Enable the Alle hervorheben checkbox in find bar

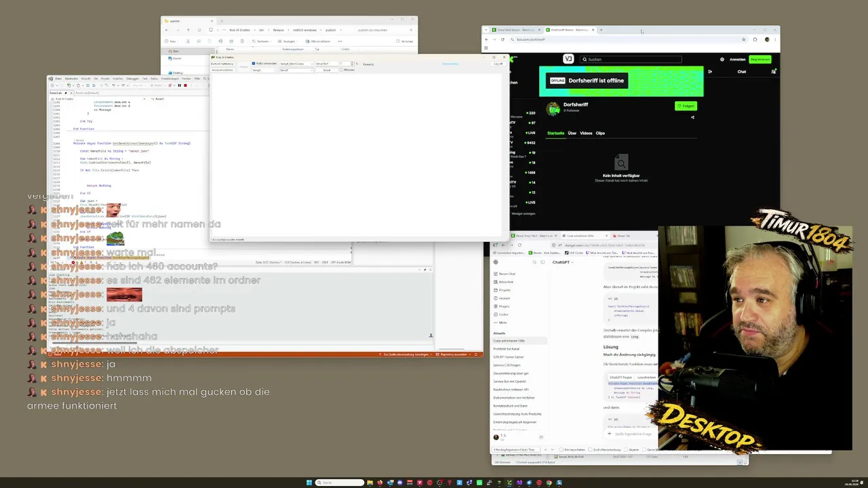(x=560, y=449)
